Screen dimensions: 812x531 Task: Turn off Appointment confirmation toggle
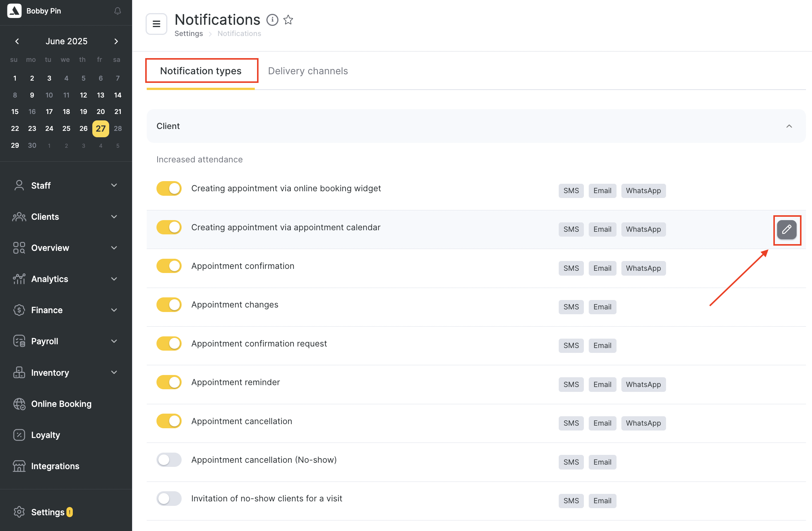(x=169, y=266)
